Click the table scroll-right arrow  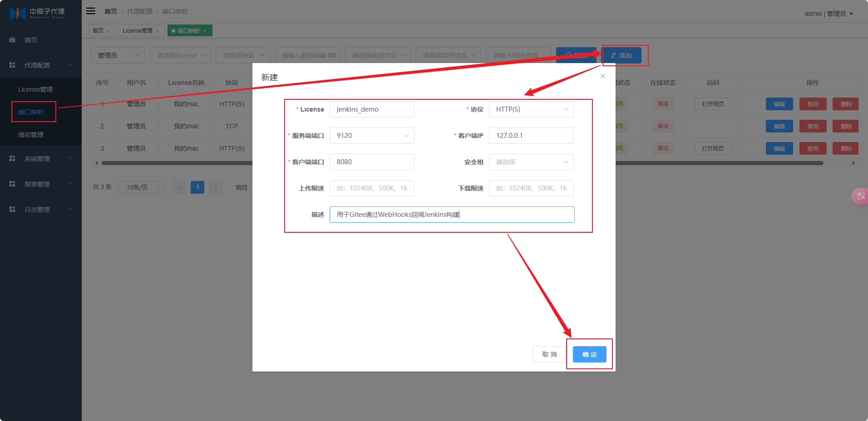[853, 163]
